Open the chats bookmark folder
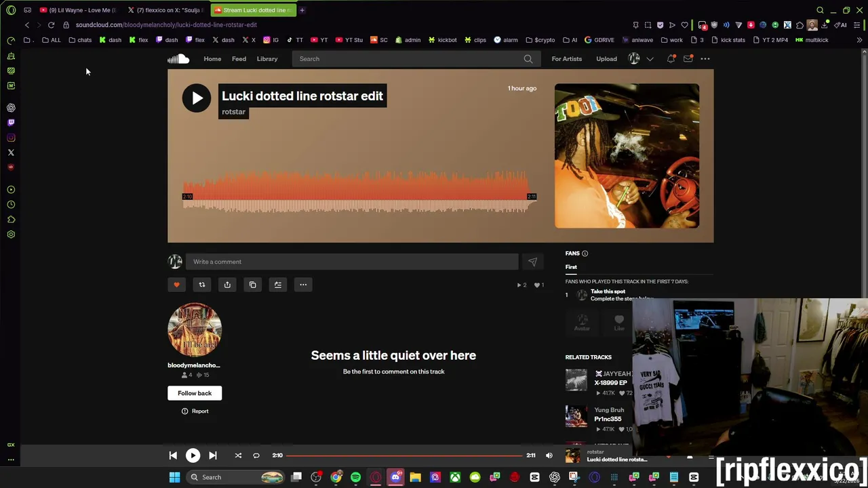The image size is (868, 488). pyautogui.click(x=80, y=40)
